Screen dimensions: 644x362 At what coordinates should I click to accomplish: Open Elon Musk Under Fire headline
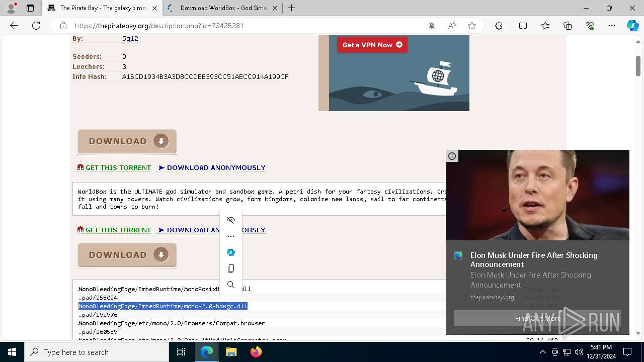tap(534, 260)
